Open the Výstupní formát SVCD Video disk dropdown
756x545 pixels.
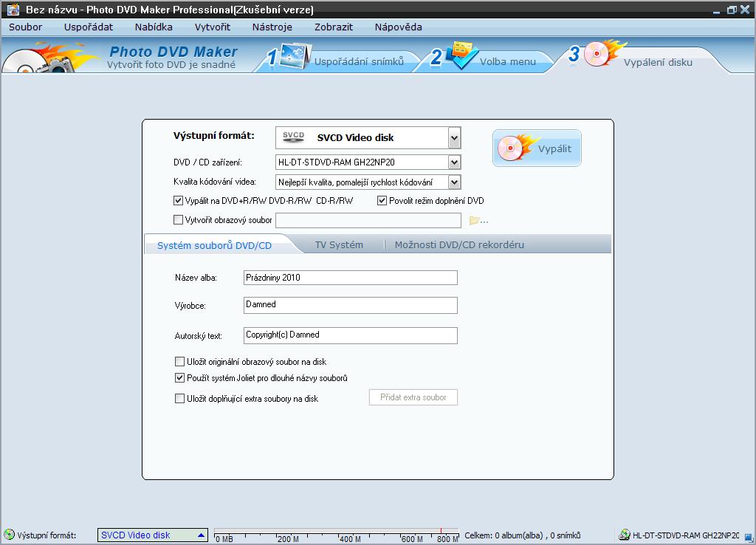(x=454, y=138)
